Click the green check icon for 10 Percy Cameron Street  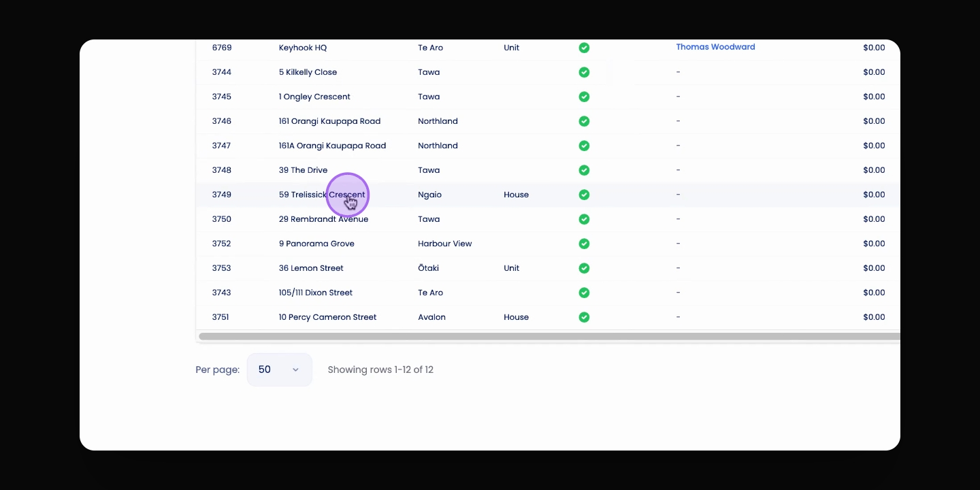pyautogui.click(x=584, y=317)
